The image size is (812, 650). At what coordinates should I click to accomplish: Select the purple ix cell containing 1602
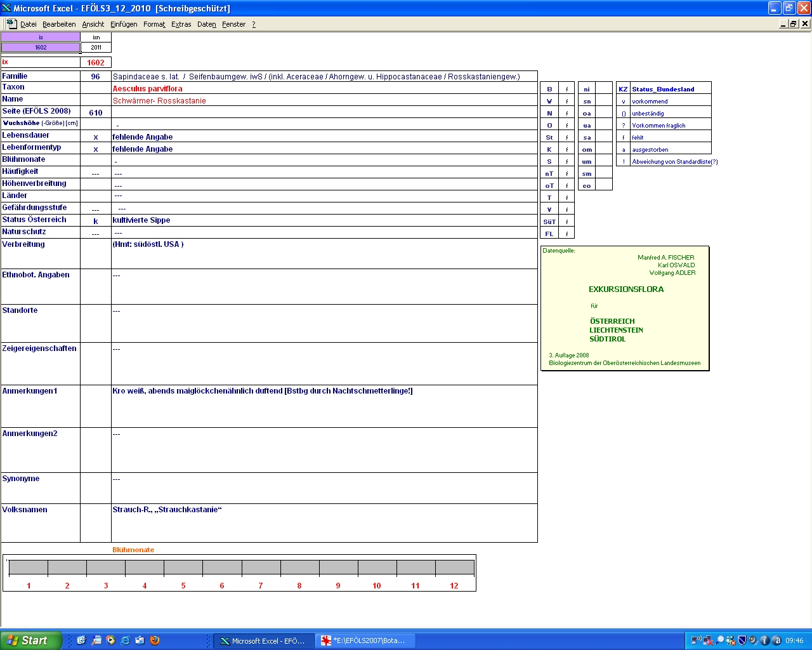[41, 48]
